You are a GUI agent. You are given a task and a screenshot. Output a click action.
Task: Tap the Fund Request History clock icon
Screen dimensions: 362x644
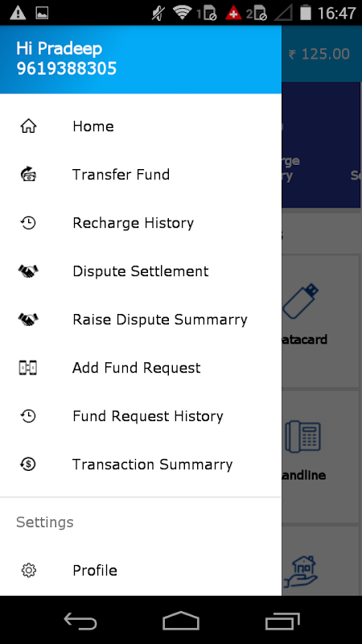(x=28, y=416)
